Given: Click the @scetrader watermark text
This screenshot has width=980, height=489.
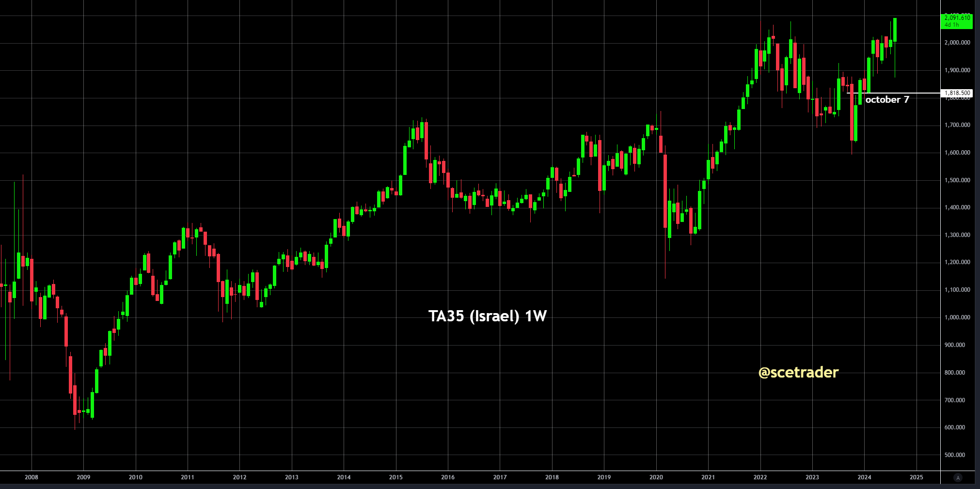Looking at the screenshot, I should [798, 373].
